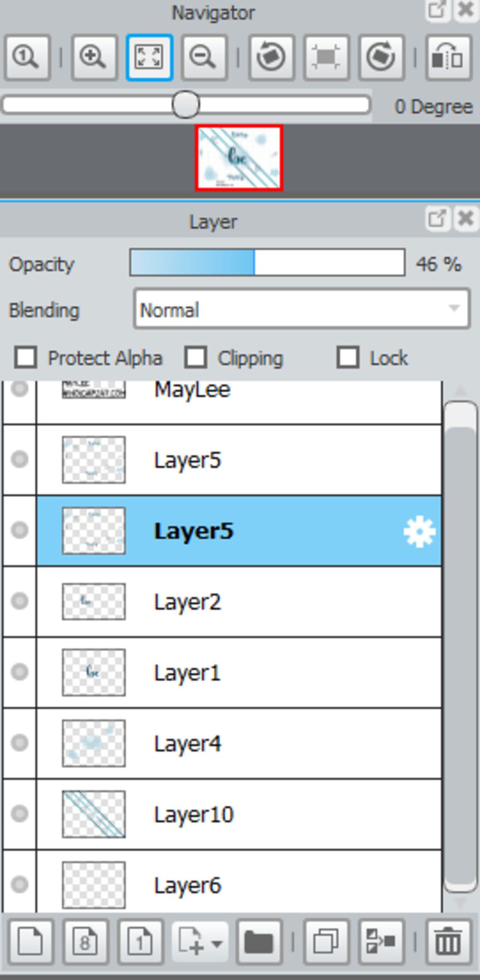The image size is (480, 980).
Task: Rotate canvas right in the Navigator
Action: [x=382, y=57]
